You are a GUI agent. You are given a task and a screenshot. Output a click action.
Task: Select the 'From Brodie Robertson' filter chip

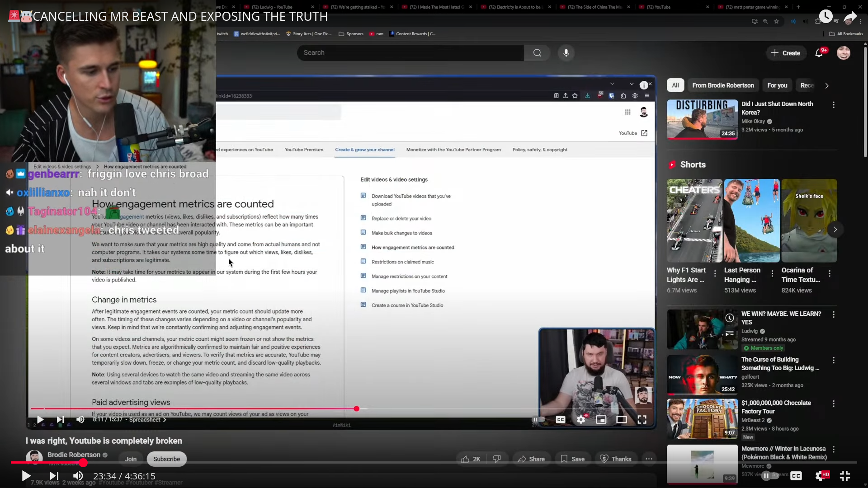723,85
